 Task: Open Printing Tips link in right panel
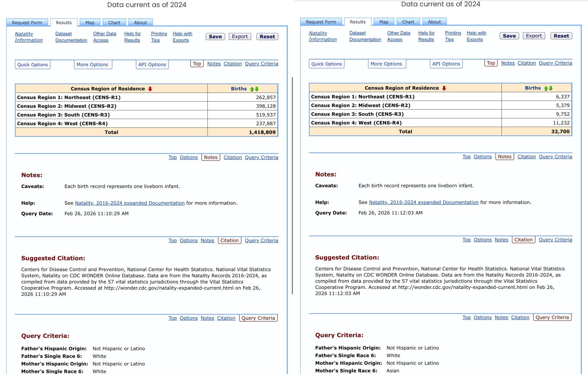453,36
